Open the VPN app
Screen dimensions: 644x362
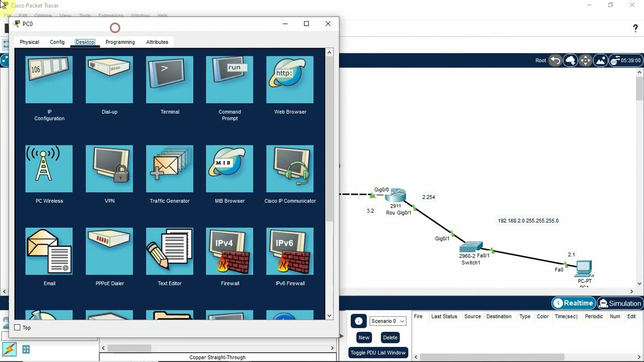coord(109,169)
